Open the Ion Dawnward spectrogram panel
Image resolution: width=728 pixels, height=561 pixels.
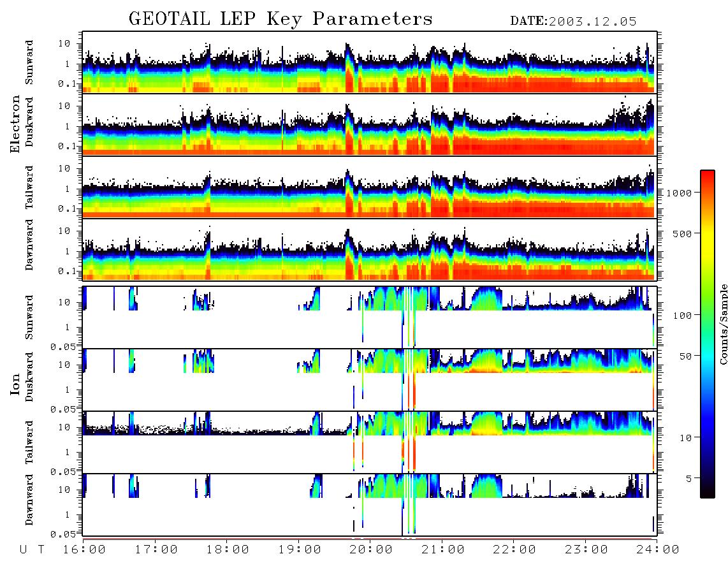[x=370, y=504]
